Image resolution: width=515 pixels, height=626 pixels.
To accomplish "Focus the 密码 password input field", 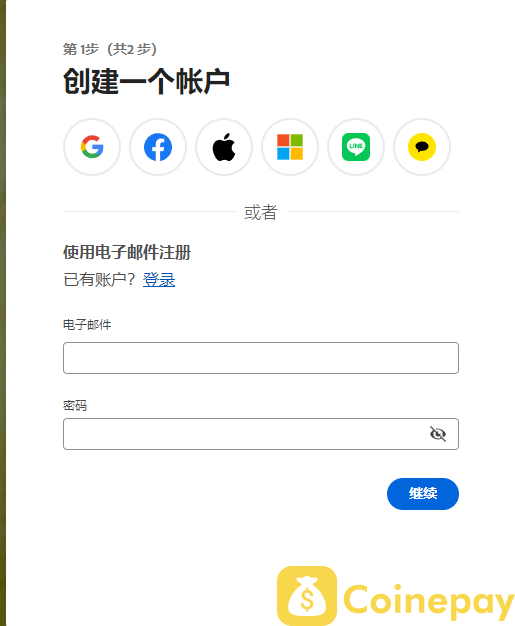I will tap(261, 434).
